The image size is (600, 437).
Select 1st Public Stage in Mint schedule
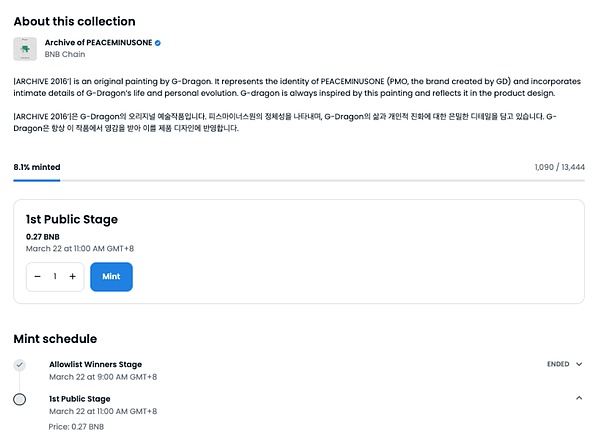(x=80, y=399)
